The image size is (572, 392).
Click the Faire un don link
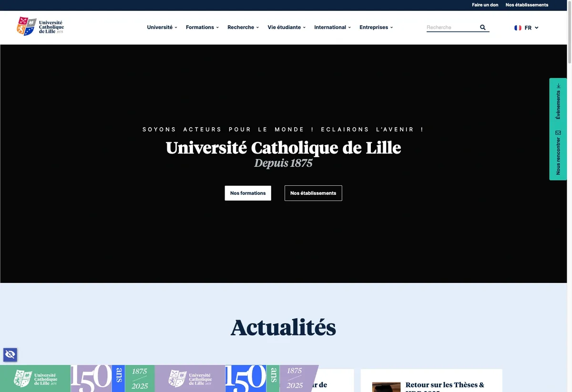485,5
